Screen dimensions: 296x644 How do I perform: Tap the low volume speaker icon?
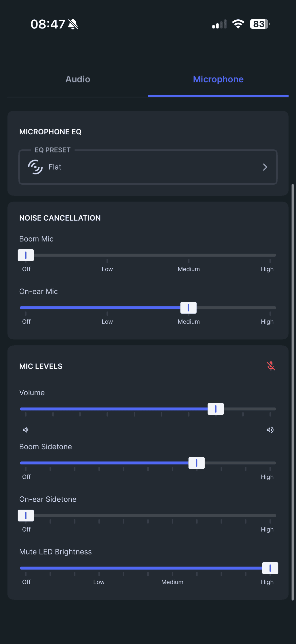click(x=26, y=430)
